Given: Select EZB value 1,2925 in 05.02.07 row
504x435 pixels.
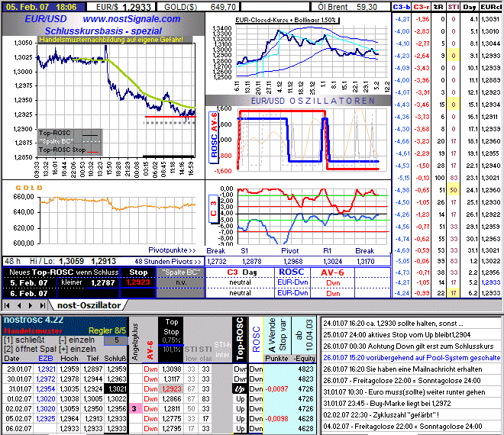Looking at the screenshot, I should click(46, 419).
